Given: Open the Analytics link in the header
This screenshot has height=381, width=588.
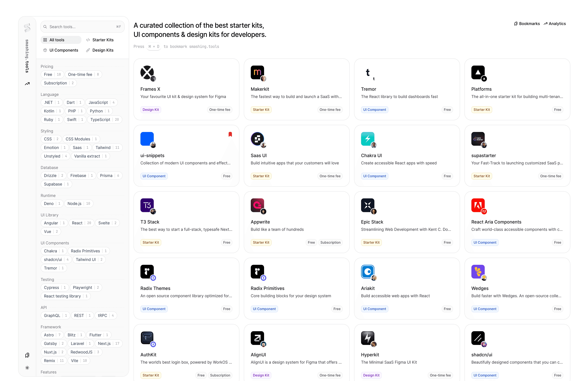Looking at the screenshot, I should 554,24.
